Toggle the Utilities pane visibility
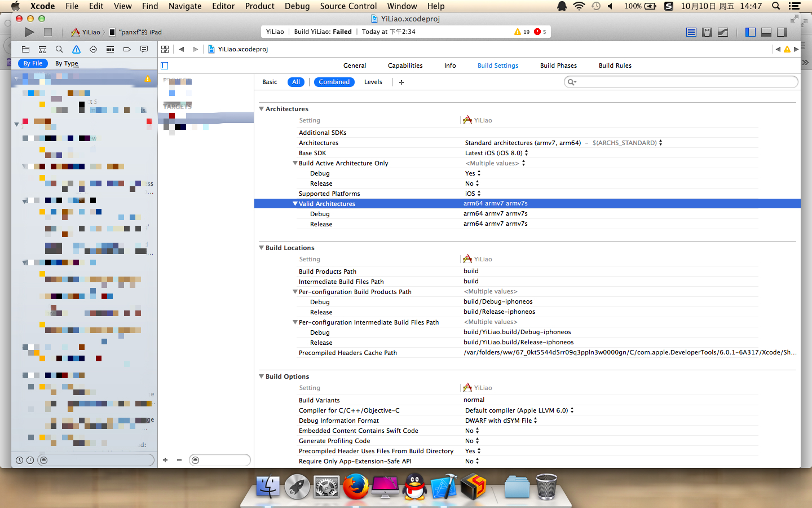812x508 pixels. (782, 32)
